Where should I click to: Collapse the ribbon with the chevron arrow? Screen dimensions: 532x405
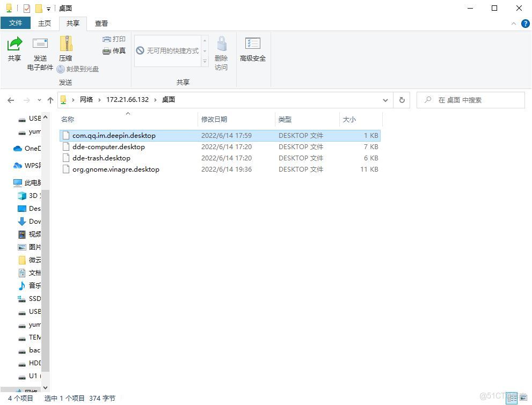pyautogui.click(x=514, y=23)
